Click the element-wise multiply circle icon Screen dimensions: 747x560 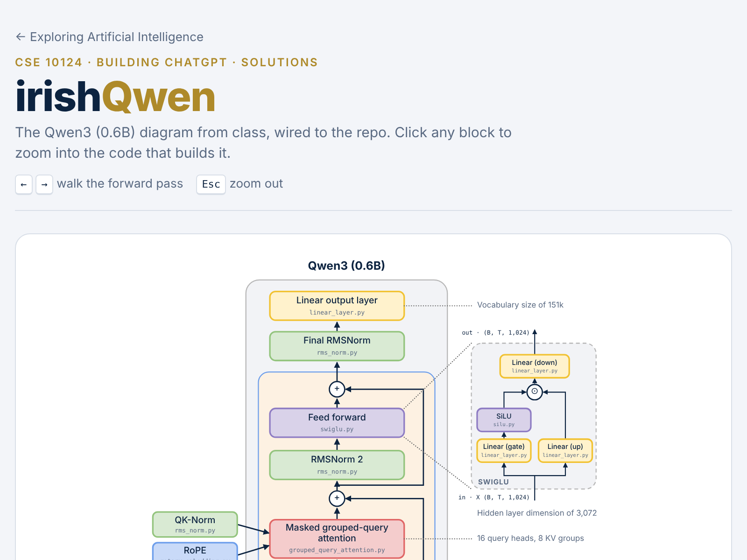coord(535,392)
